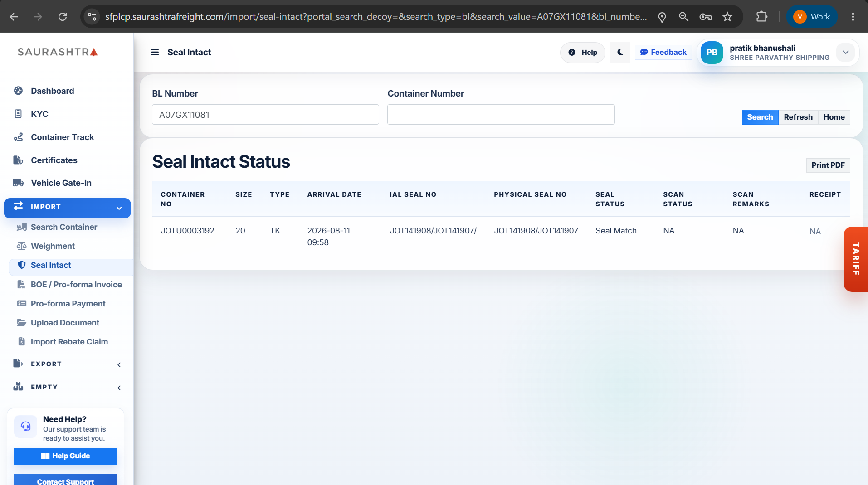Click the BL Number input field
The height and width of the screenshot is (485, 868).
[x=265, y=115]
